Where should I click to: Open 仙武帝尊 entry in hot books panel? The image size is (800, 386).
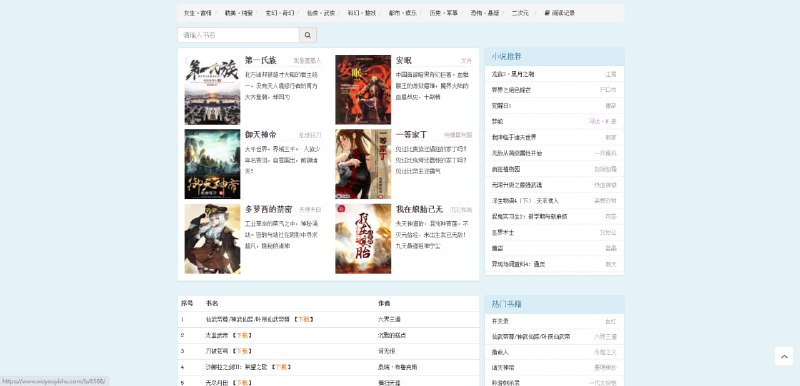(531, 337)
